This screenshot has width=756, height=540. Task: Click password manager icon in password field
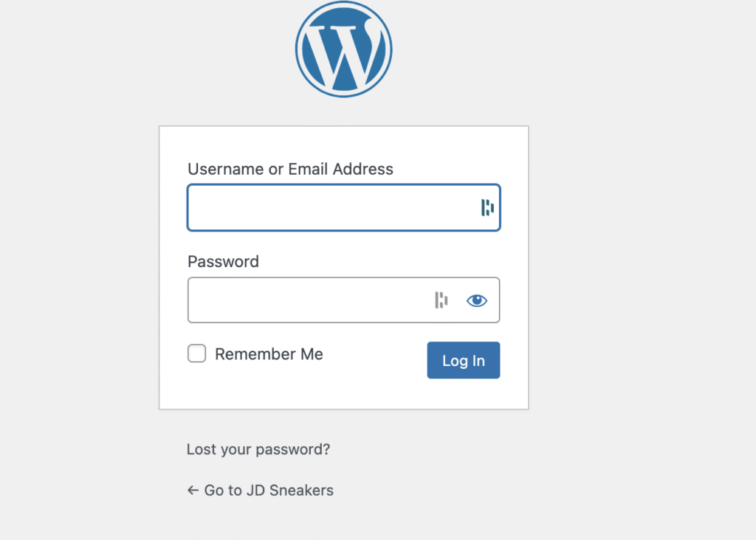click(441, 300)
